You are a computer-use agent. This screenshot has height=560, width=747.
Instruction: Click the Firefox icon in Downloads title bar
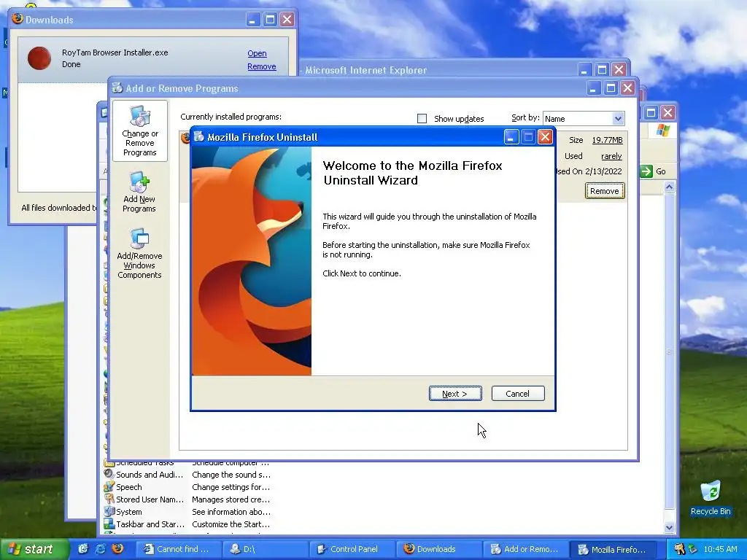pos(18,18)
